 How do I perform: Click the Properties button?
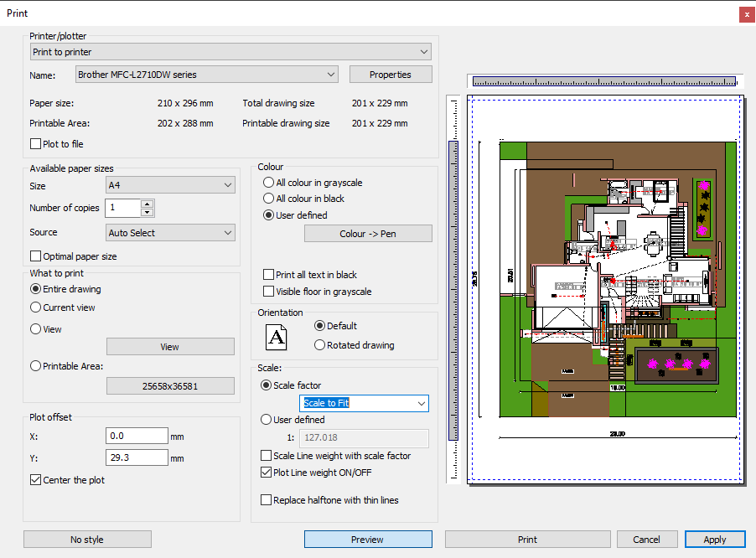391,75
